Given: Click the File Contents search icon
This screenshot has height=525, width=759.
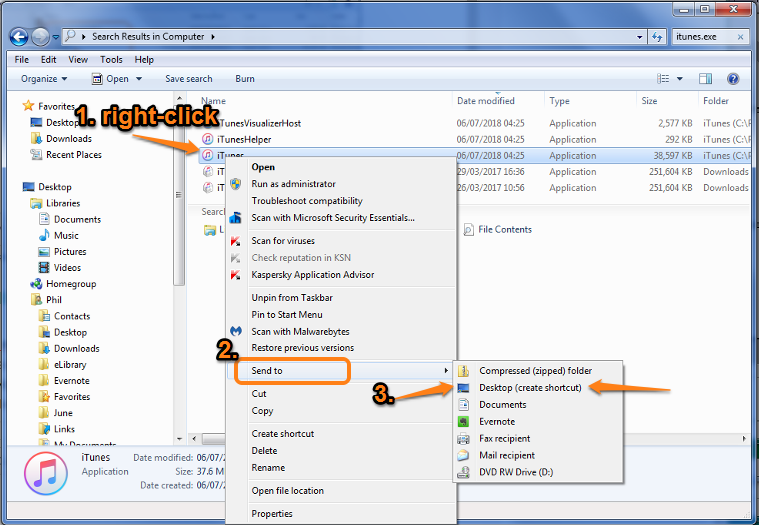Looking at the screenshot, I should coord(468,230).
